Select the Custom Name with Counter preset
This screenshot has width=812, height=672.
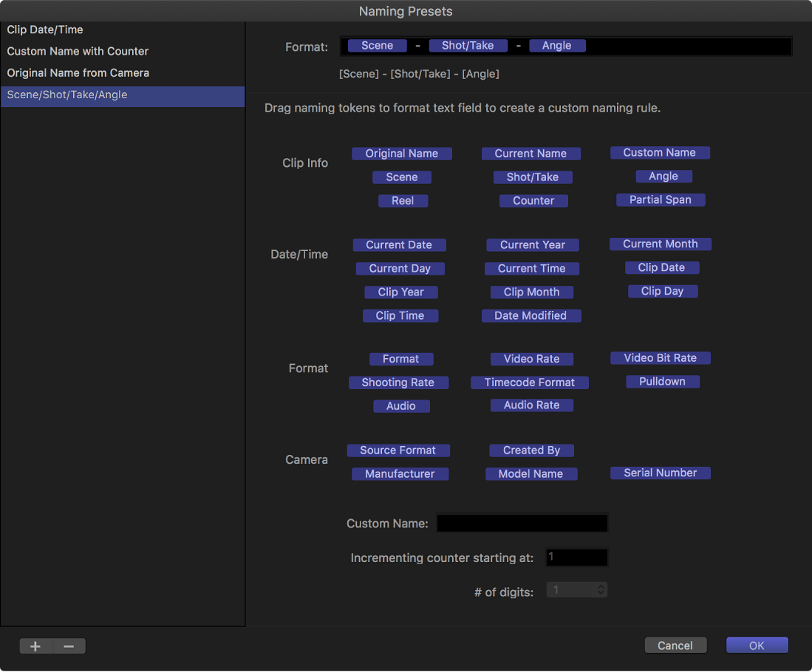pyautogui.click(x=78, y=51)
